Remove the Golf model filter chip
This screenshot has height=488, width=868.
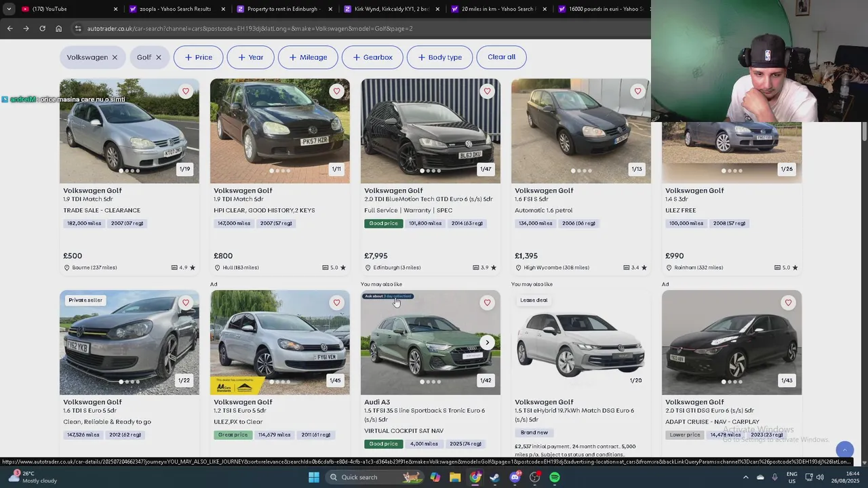tap(159, 58)
